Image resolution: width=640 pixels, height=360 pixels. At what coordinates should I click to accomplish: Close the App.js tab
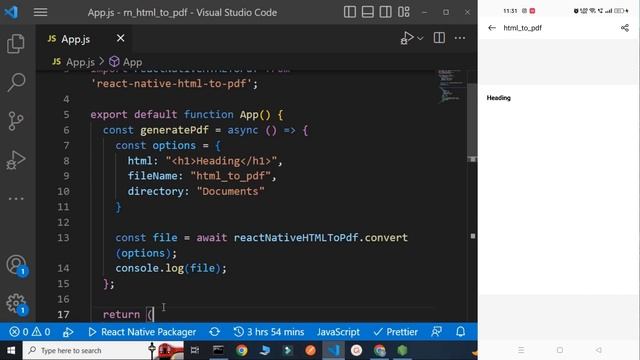[120, 38]
